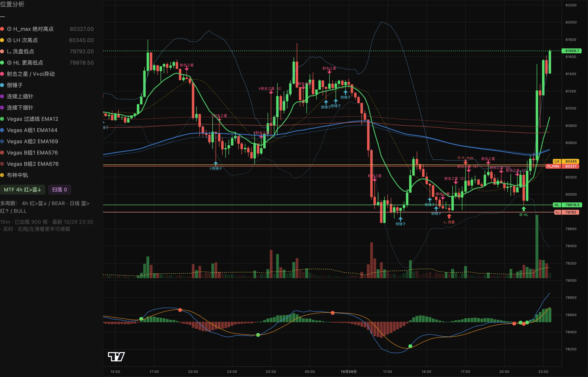The width and height of the screenshot is (588, 377).
Task: Toggle the 连续上插针 legend entry
Action: [x=17, y=97]
